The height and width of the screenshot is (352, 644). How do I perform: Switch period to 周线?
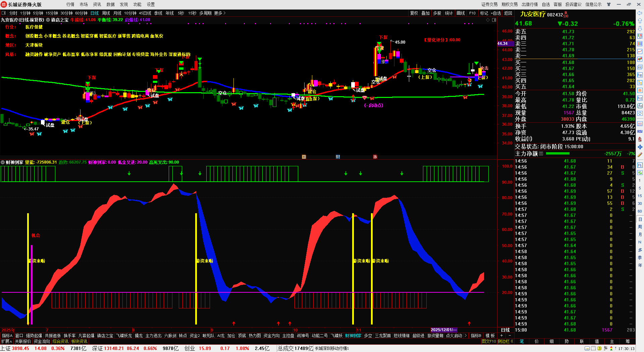[106, 13]
